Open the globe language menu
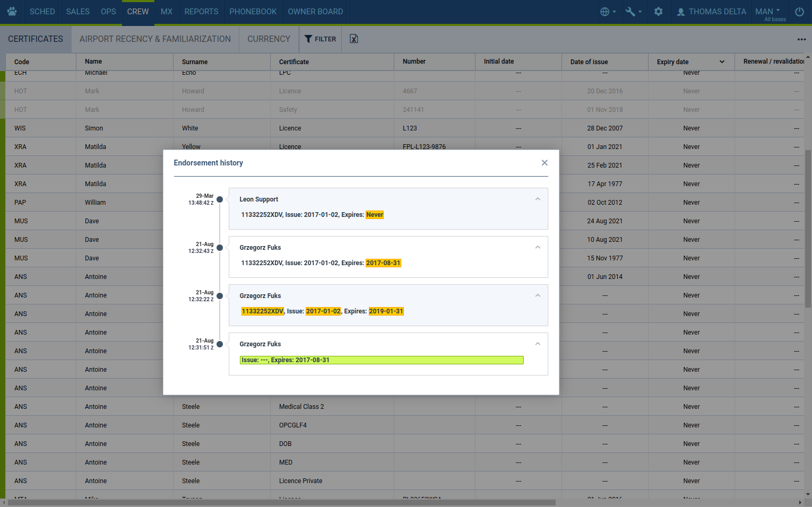812x507 pixels. (607, 12)
